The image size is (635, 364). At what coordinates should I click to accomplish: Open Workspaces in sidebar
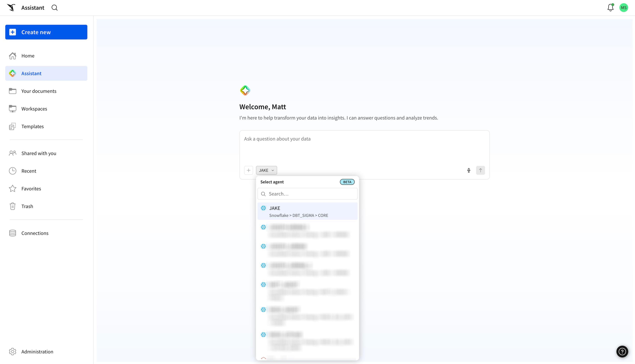(x=46, y=109)
